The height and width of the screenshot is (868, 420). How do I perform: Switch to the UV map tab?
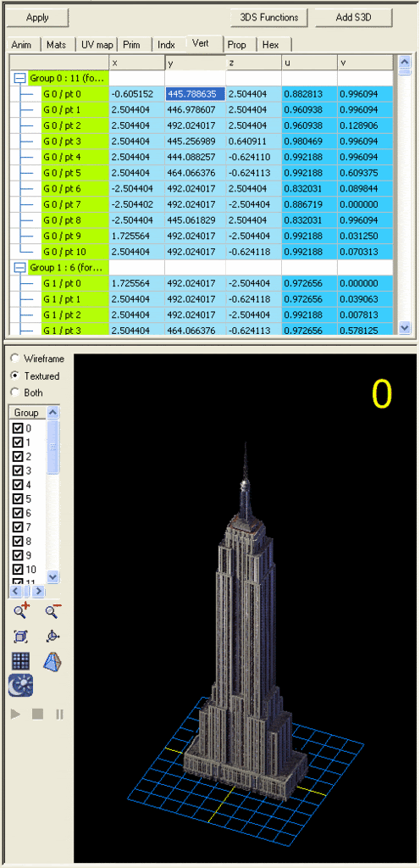point(97,45)
